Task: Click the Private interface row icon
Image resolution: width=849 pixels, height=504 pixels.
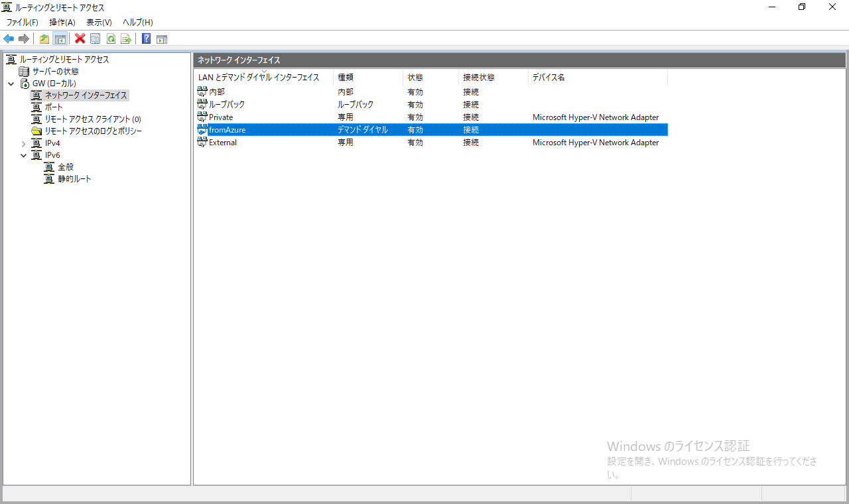Action: pyautogui.click(x=202, y=117)
